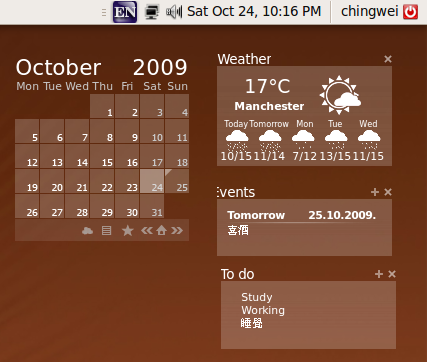
Task: Click Wed forecast cloud icon
Action: click(x=369, y=140)
